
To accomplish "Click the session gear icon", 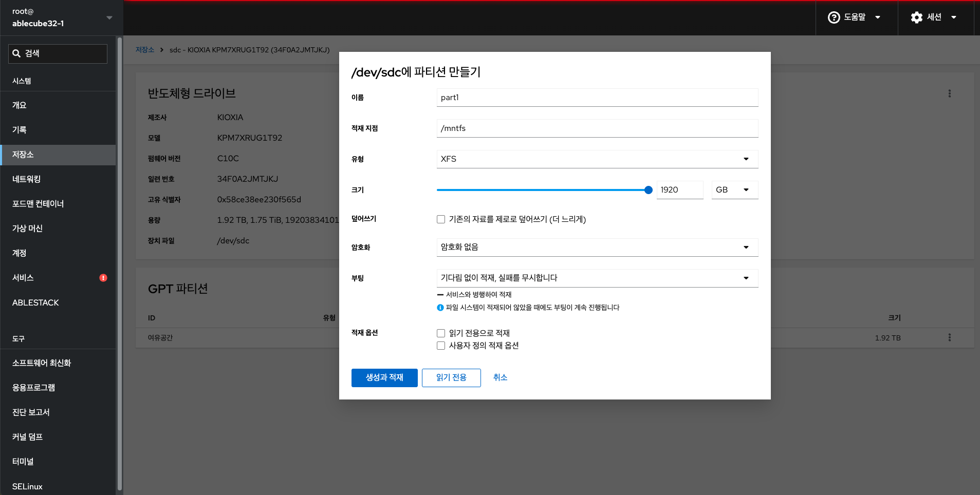I will click(x=916, y=17).
